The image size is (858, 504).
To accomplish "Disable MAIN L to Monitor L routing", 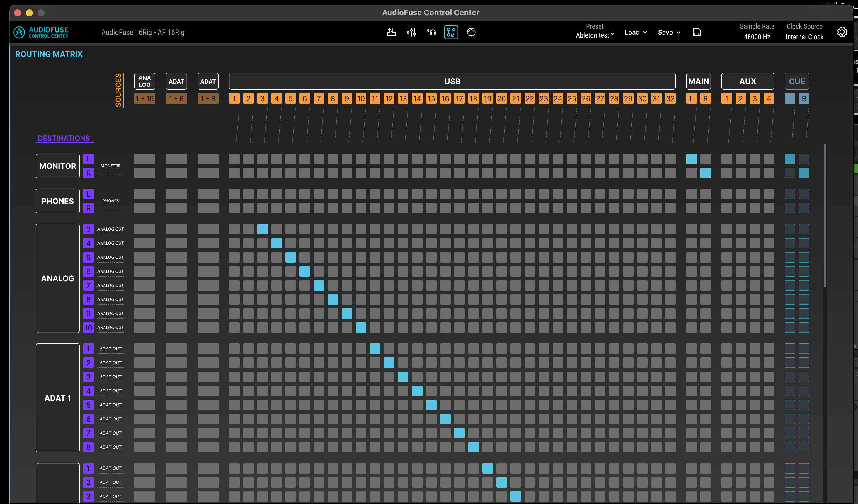I will pos(692,159).
